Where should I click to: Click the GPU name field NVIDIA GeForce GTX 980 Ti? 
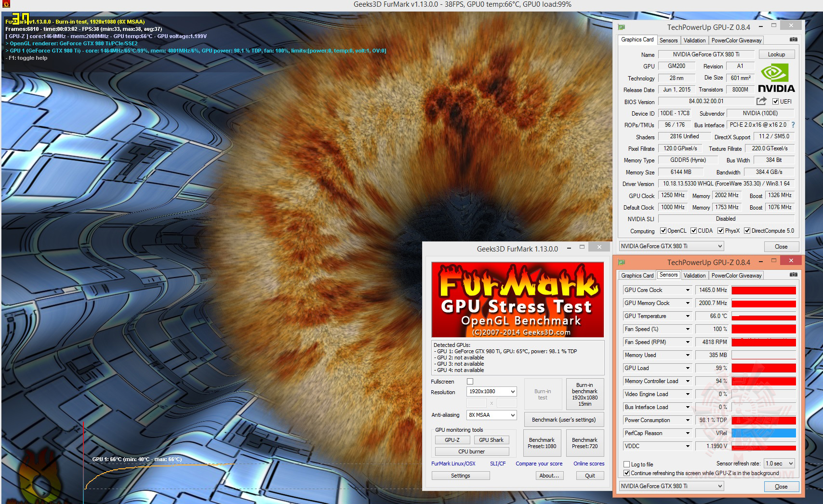click(x=706, y=54)
